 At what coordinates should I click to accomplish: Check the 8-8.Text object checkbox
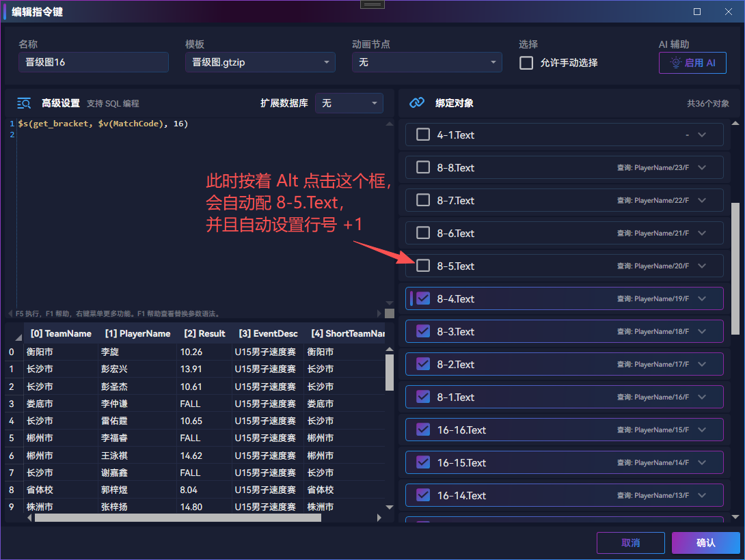point(423,167)
